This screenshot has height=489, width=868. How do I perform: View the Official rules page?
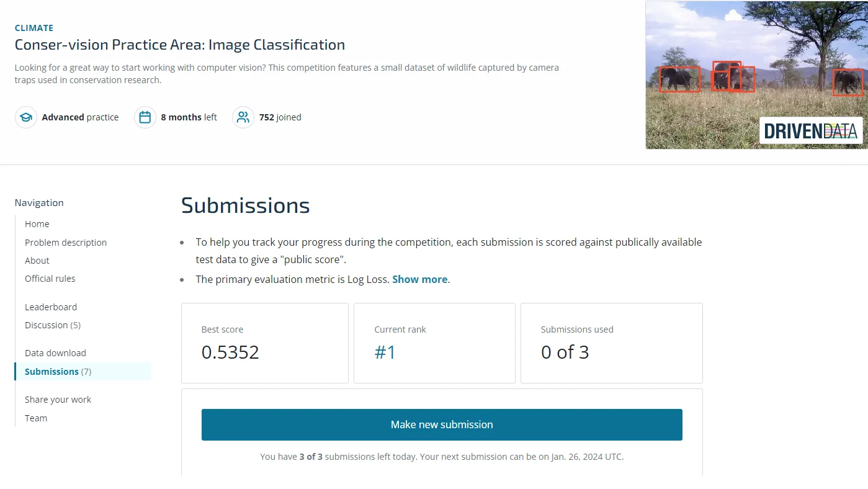[x=50, y=279]
